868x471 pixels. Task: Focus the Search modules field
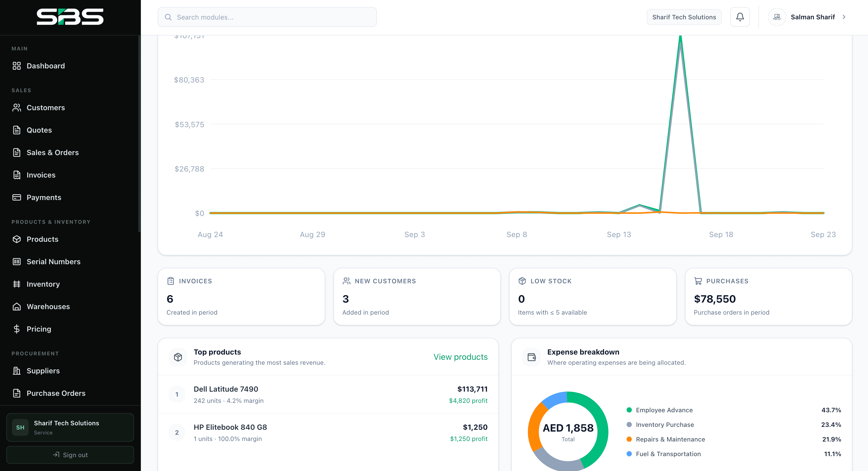pos(267,17)
